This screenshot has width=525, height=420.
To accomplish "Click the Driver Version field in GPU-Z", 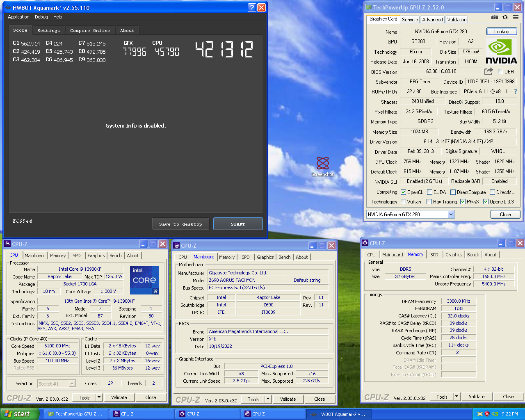I will point(459,142).
